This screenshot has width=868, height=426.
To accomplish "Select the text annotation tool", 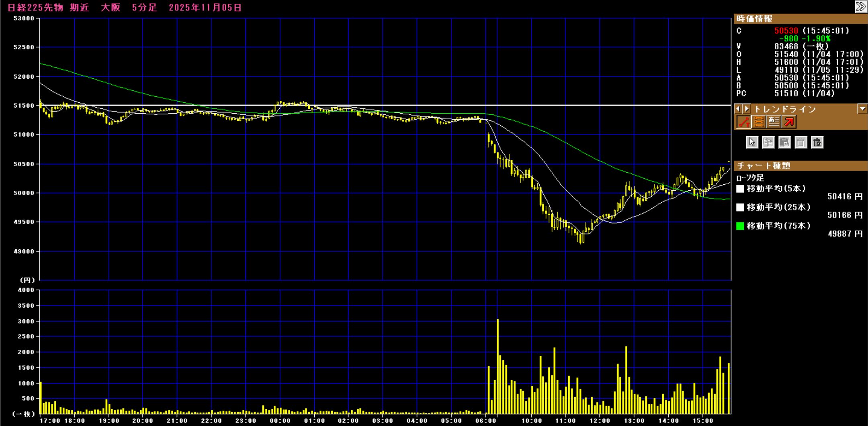I will click(x=774, y=122).
